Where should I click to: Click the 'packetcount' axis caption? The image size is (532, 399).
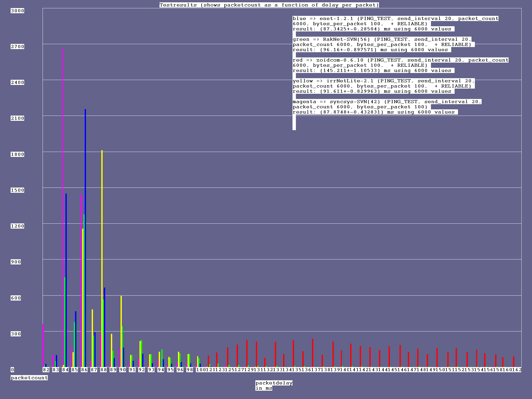[29, 378]
